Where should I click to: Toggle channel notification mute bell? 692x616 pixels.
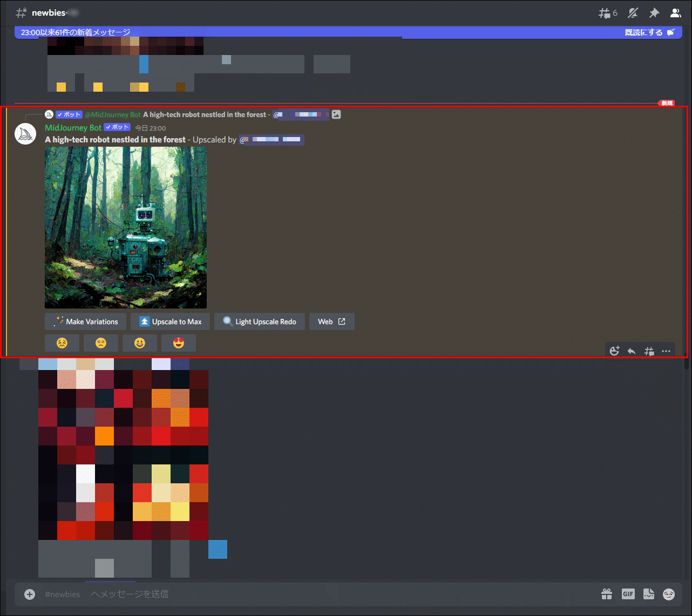633,13
